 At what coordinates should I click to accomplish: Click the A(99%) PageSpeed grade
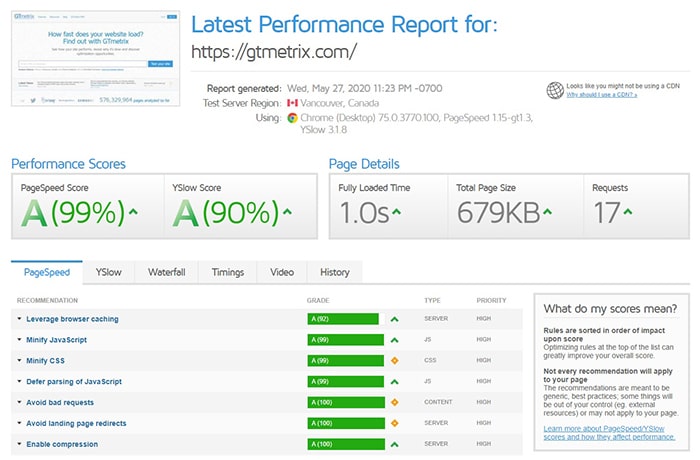pos(73,213)
